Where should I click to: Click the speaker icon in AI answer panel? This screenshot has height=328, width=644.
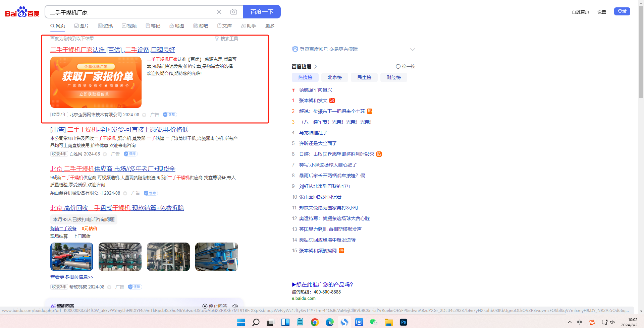coord(235,306)
